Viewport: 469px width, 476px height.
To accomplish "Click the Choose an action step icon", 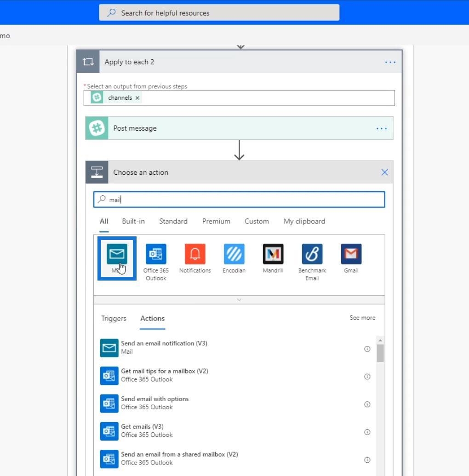I will click(x=97, y=172).
